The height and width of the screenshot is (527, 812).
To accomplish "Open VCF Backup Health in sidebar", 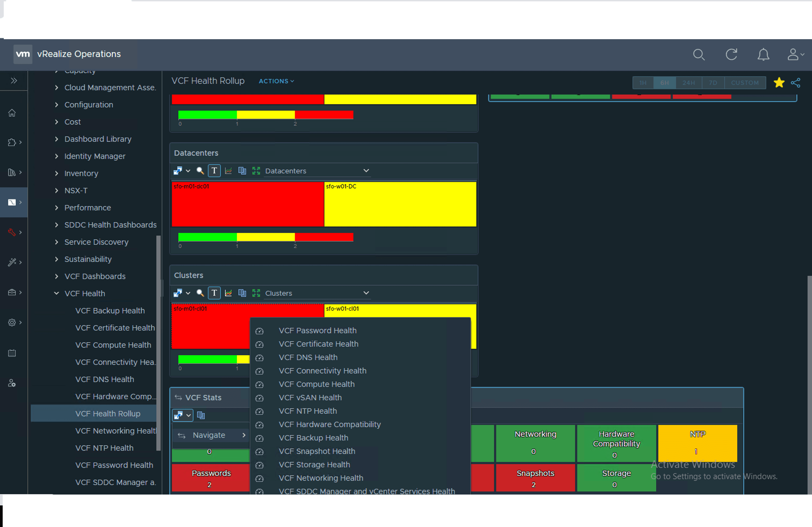I will (110, 310).
